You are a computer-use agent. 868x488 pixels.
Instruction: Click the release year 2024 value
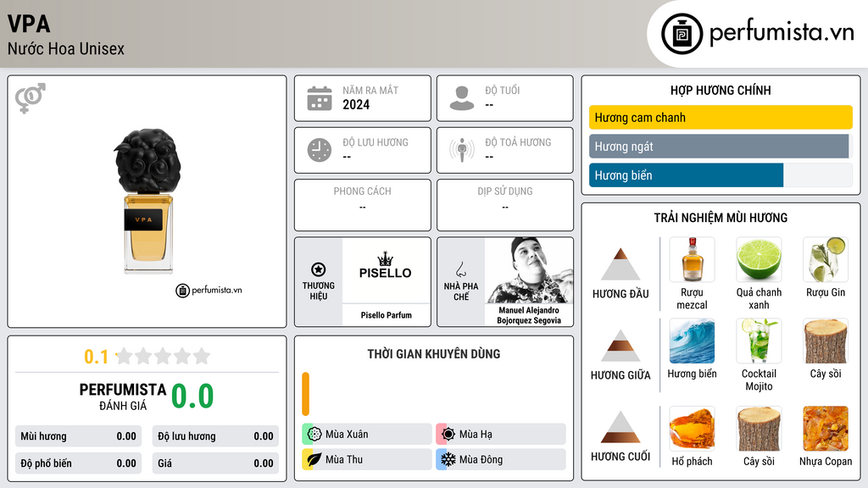356,104
